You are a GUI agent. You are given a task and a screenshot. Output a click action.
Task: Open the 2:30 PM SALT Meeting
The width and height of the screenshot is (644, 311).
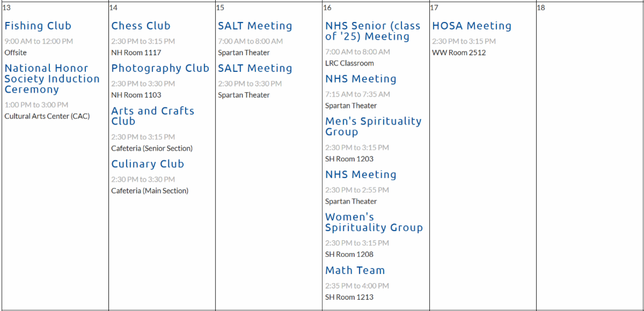(255, 68)
